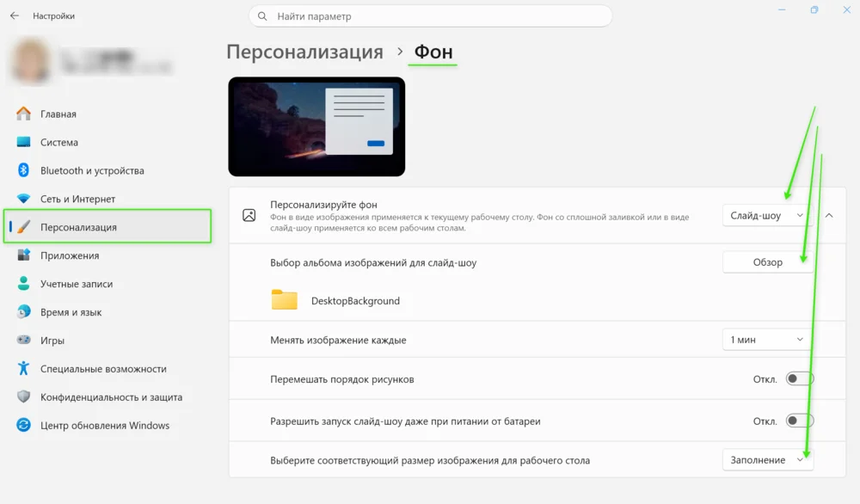Click the Wi-Fi icon for Сеть и Интернет
860x504 pixels.
[23, 199]
